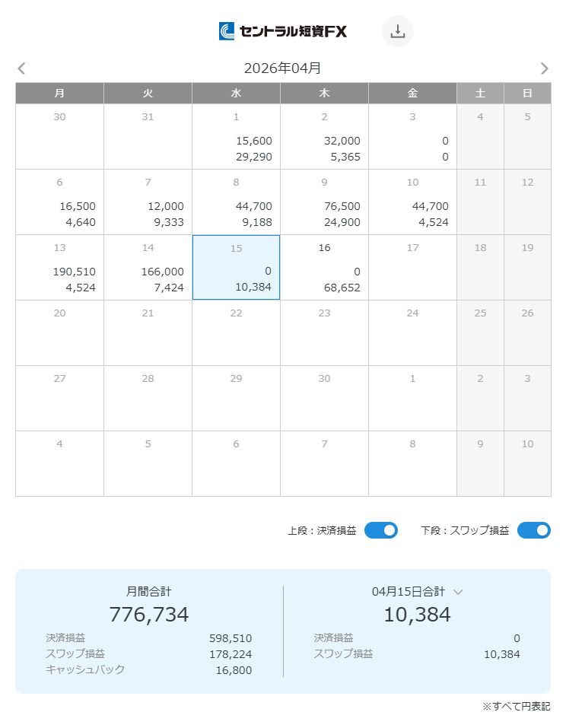Select April 1 calendar cell

coord(236,136)
